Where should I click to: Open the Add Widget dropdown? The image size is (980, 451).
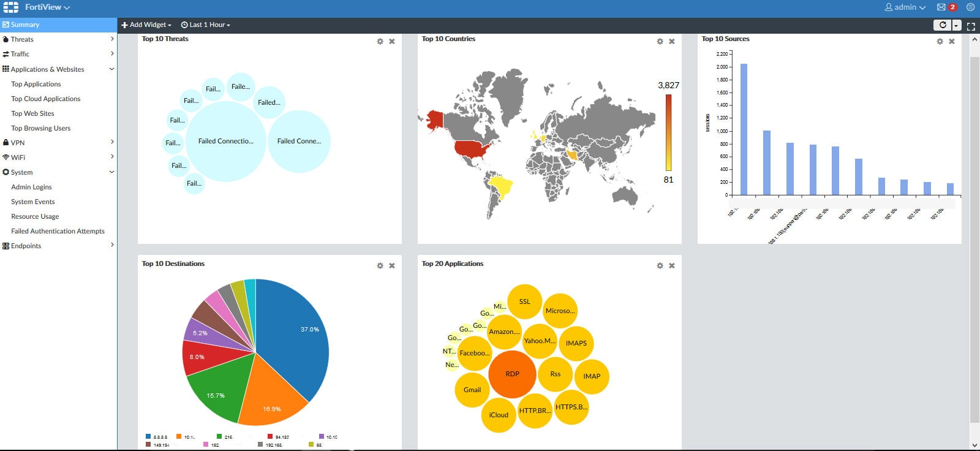[x=146, y=25]
